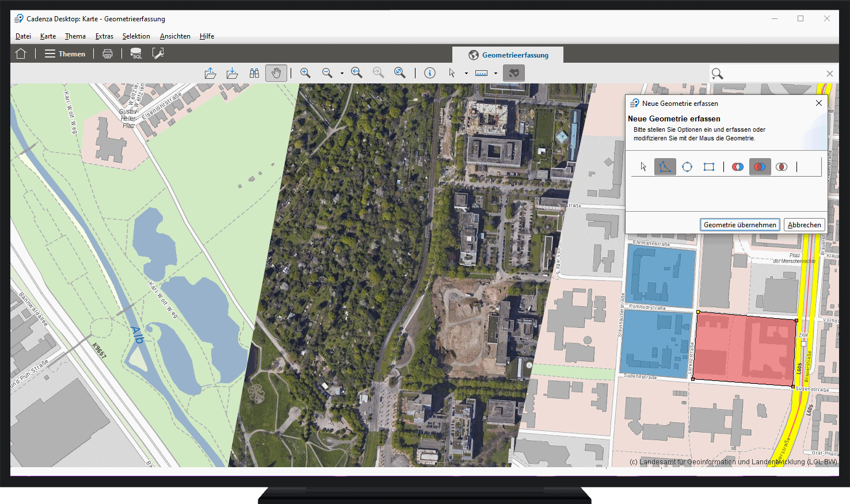The height and width of the screenshot is (504, 850).
Task: Click the Abbrechen button
Action: pos(804,224)
